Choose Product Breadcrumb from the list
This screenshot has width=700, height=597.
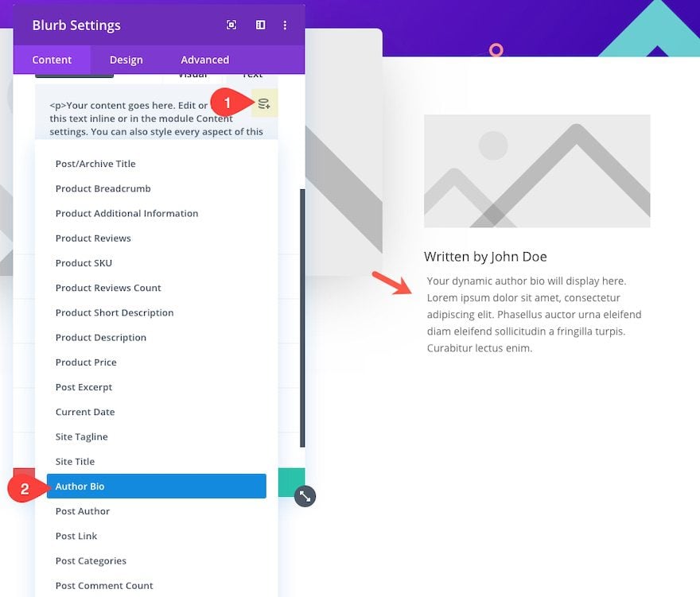click(x=156, y=188)
